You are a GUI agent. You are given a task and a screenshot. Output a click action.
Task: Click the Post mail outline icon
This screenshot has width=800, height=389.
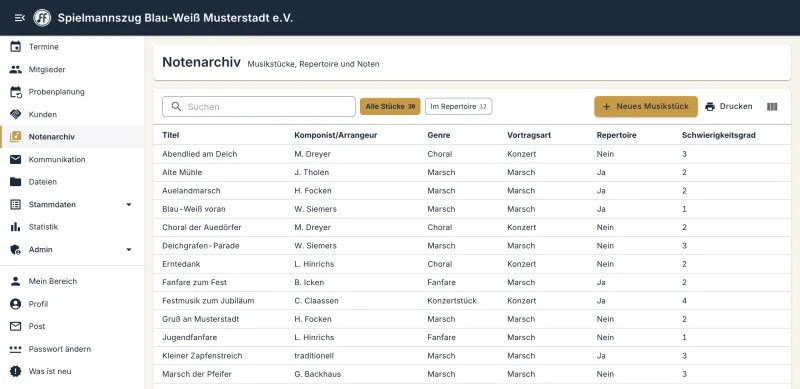(16, 326)
